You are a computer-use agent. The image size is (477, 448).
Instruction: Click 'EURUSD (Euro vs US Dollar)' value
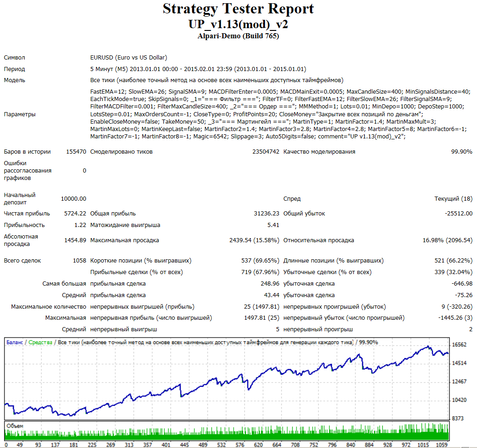click(x=128, y=58)
